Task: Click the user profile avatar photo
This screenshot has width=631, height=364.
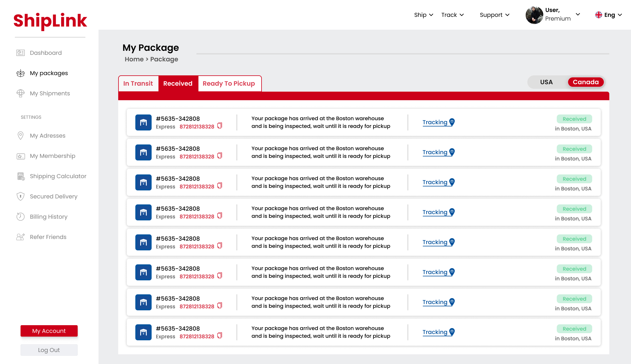Action: coord(534,15)
